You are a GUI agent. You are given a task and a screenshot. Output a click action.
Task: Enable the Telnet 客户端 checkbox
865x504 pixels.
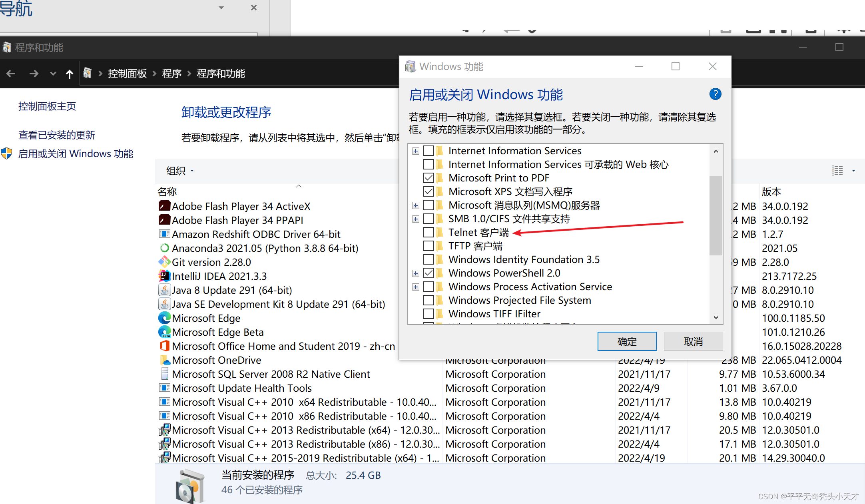429,232
